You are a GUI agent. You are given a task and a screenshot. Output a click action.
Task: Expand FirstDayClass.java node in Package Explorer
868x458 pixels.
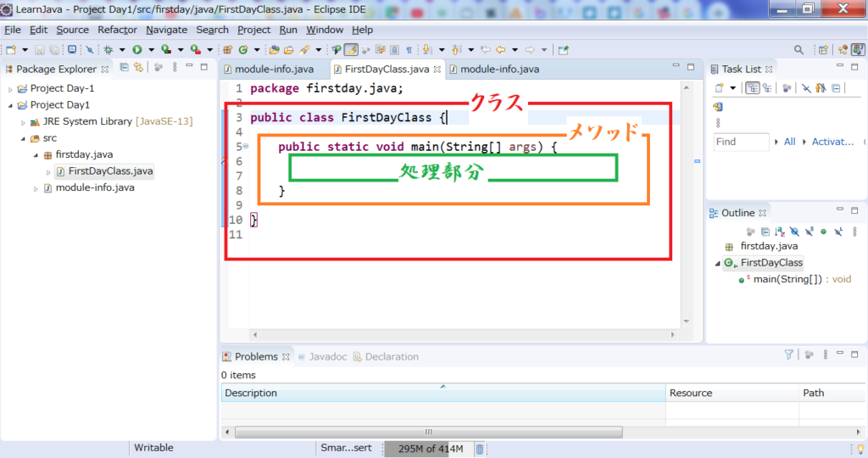click(x=48, y=172)
